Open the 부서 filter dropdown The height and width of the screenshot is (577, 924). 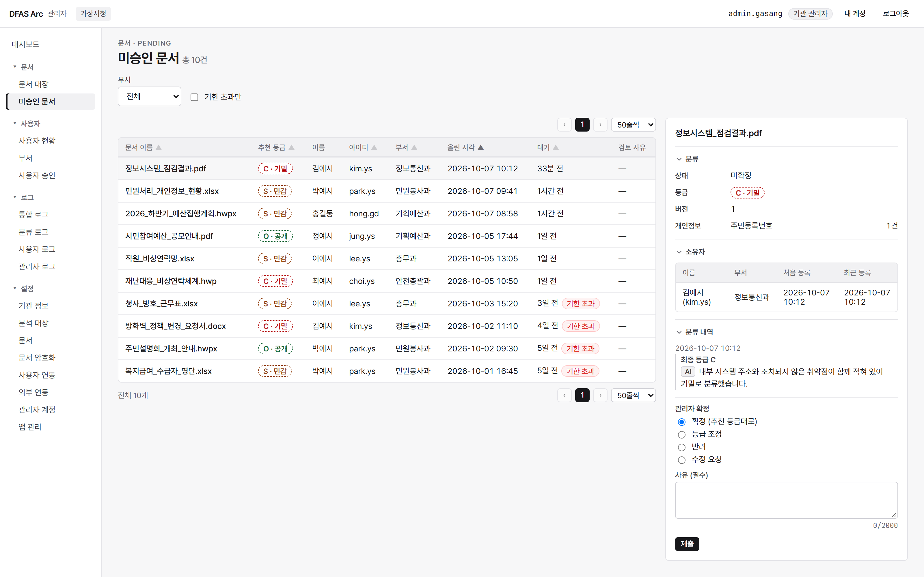pyautogui.click(x=149, y=97)
